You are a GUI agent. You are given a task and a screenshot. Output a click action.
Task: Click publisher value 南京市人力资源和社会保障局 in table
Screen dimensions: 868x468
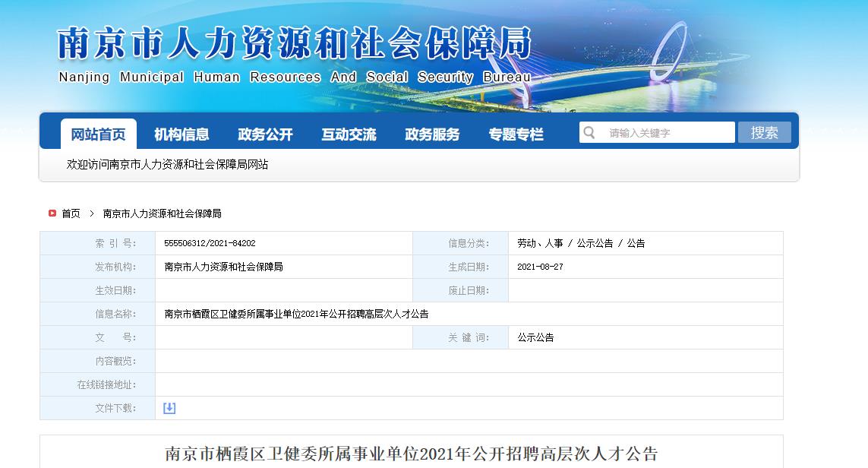223,267
